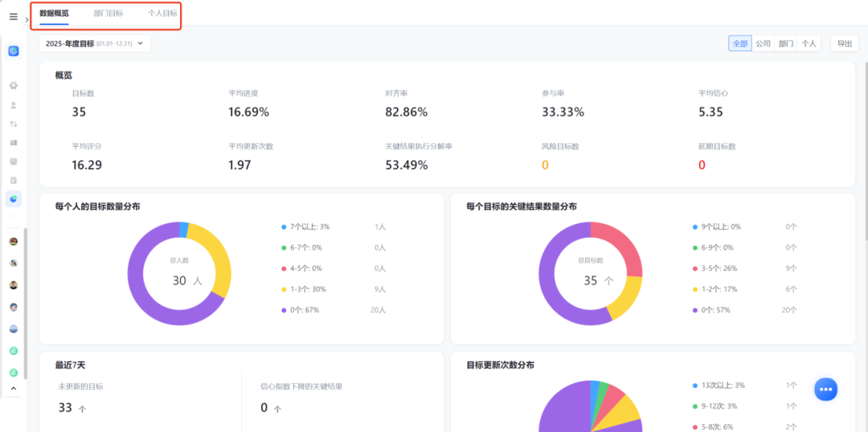Select the 个人 filter option

point(809,43)
